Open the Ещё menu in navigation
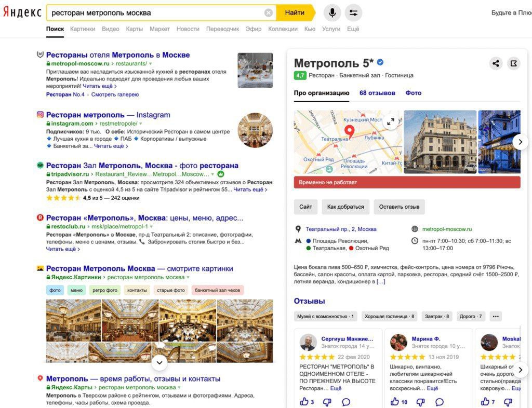 353,29
